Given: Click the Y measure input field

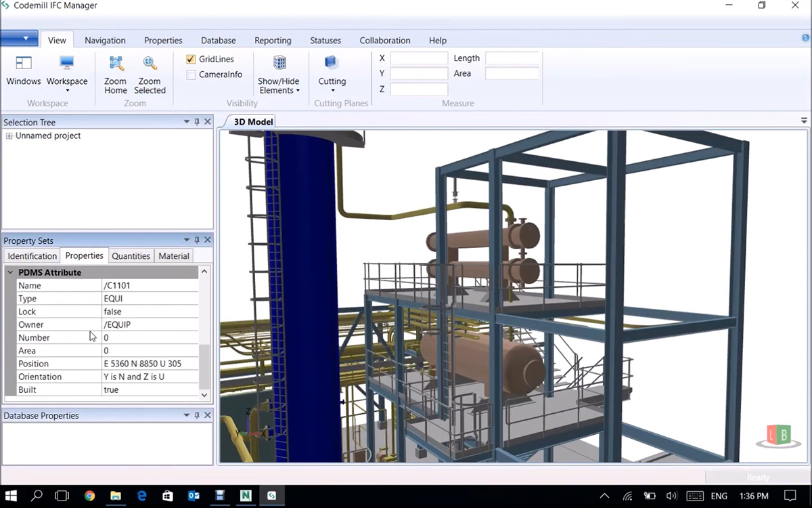Looking at the screenshot, I should 419,74.
